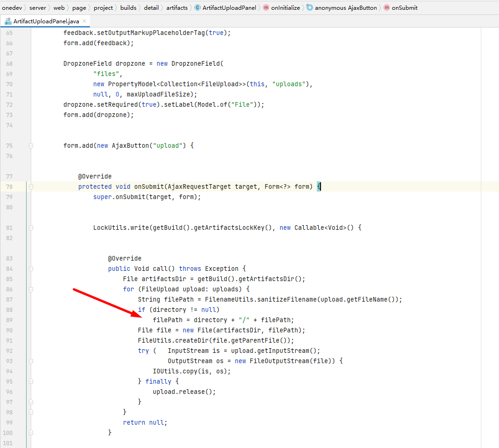499x448 pixels.
Task: Click web in the breadcrumb path
Action: coord(59,7)
